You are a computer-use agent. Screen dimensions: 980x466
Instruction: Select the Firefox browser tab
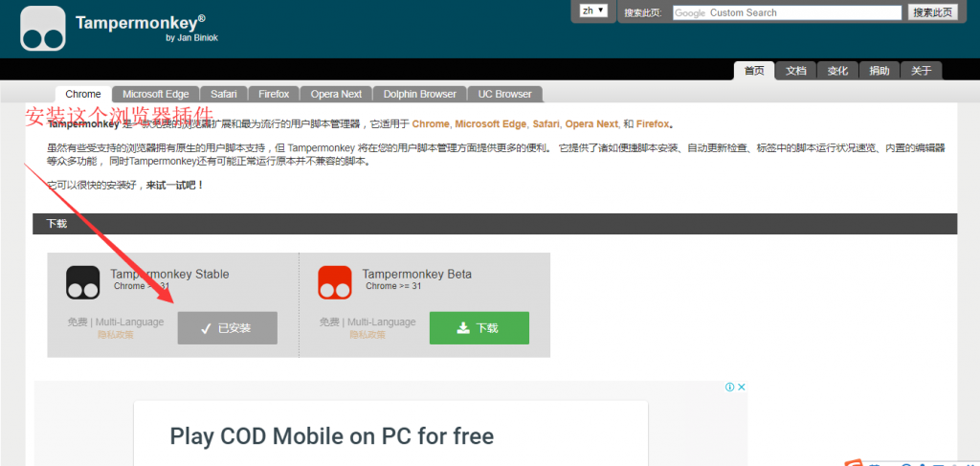tap(274, 94)
